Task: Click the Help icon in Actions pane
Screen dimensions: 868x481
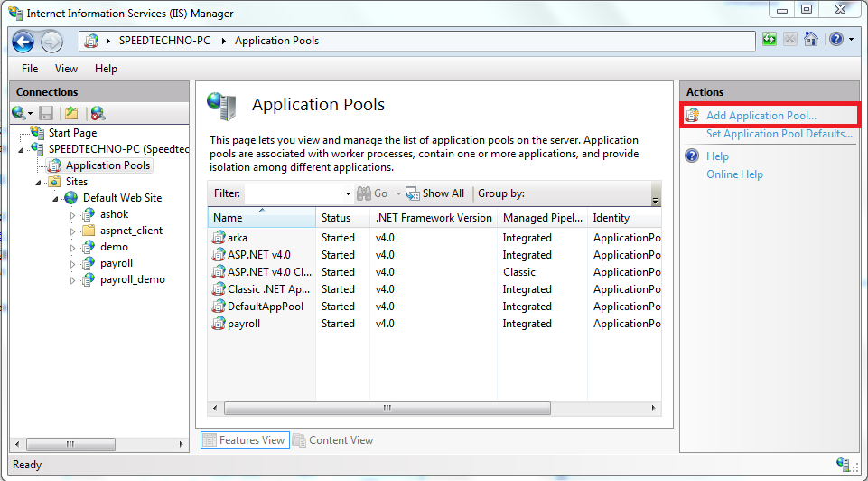Action: (x=692, y=156)
